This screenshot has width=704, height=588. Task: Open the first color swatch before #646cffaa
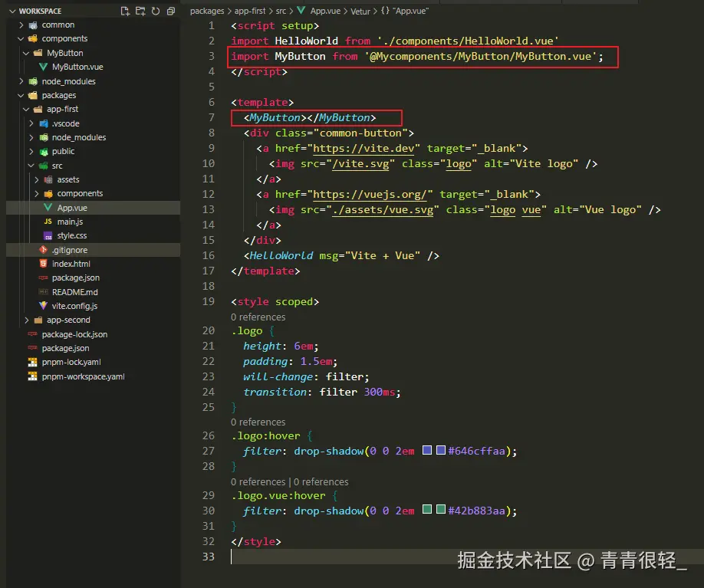click(427, 450)
